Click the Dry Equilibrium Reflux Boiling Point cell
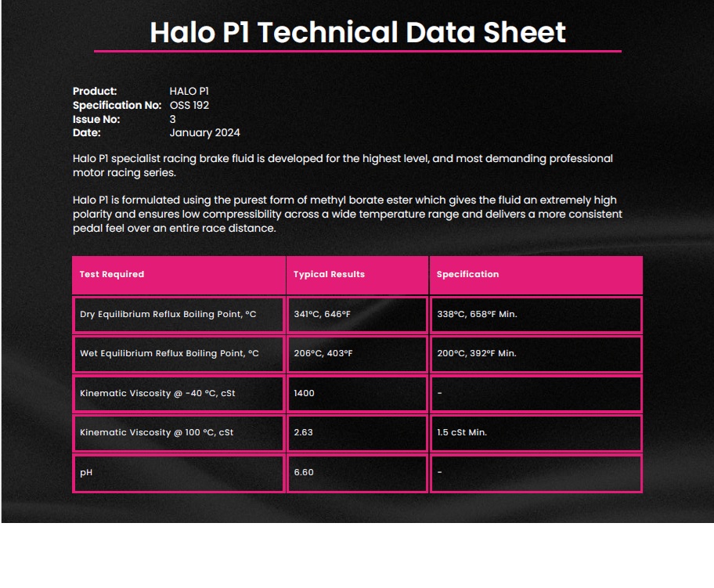Image resolution: width=714 pixels, height=588 pixels. pos(179,314)
